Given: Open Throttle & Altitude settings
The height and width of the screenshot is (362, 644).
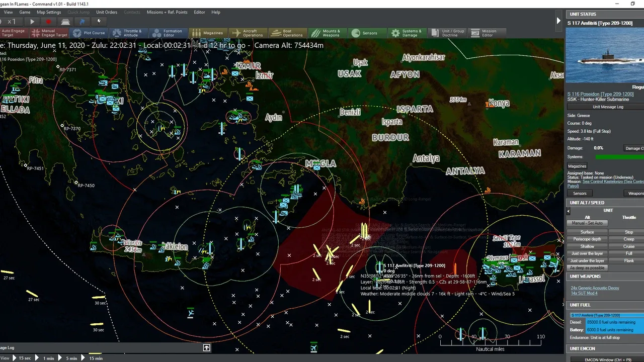Looking at the screenshot, I should tap(127, 33).
